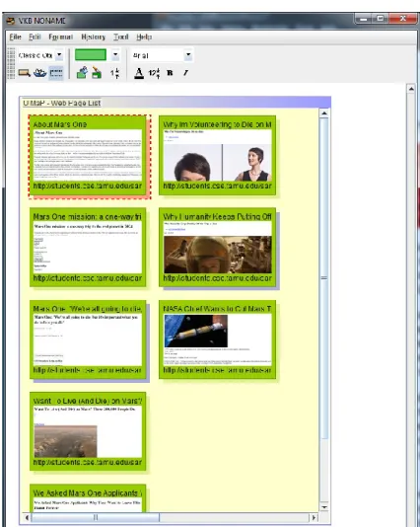Click URL under Mars One mission card
Viewport: 420px width, 527px height.
click(x=88, y=278)
